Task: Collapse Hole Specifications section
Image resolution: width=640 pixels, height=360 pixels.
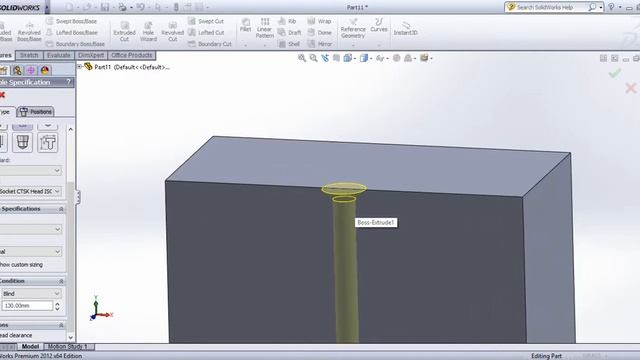Action: click(x=61, y=209)
